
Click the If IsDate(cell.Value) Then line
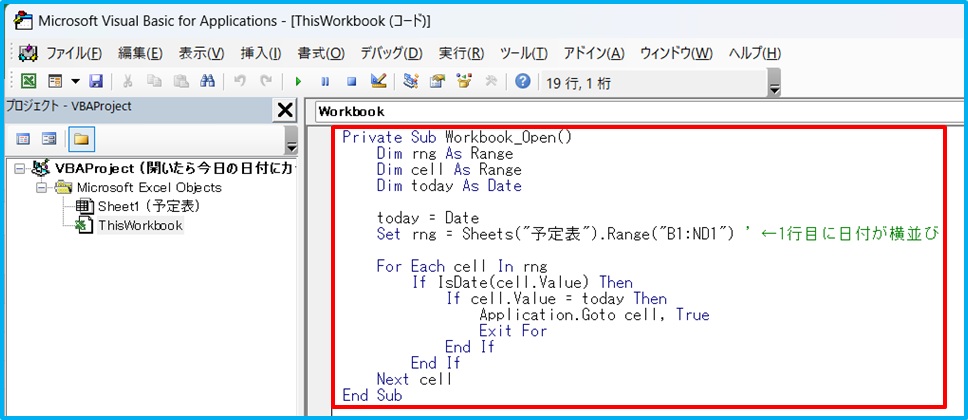pyautogui.click(x=522, y=282)
